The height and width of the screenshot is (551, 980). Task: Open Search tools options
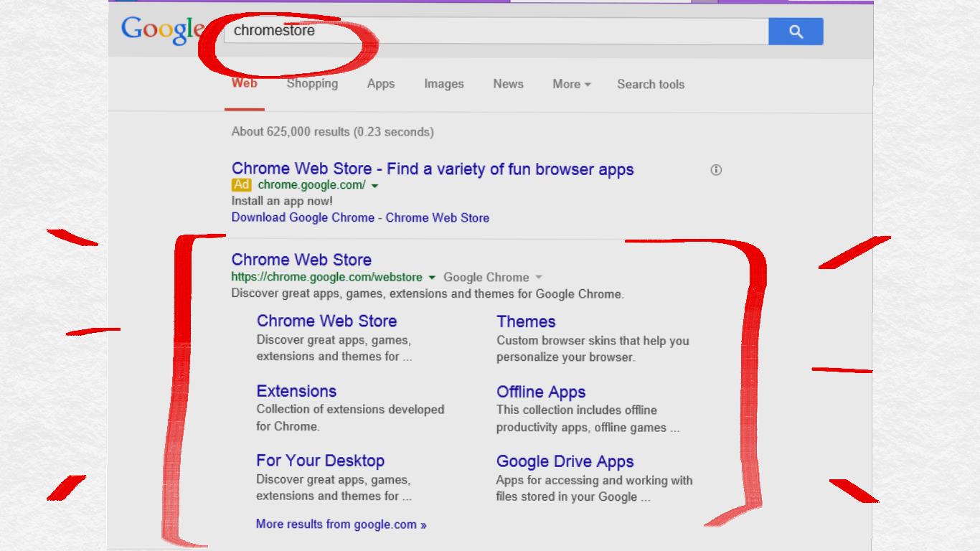[x=651, y=84]
